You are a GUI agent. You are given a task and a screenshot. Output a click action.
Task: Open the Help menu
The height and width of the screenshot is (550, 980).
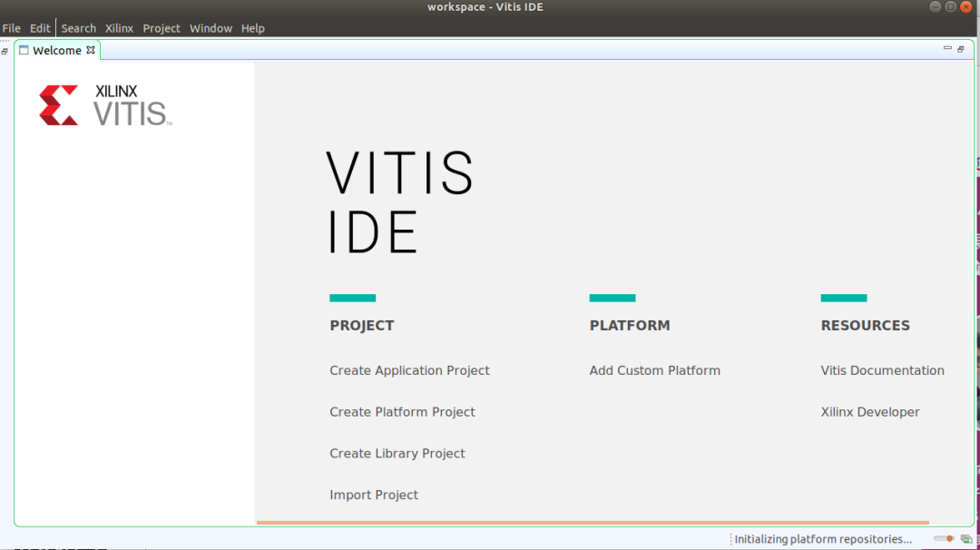tap(252, 28)
